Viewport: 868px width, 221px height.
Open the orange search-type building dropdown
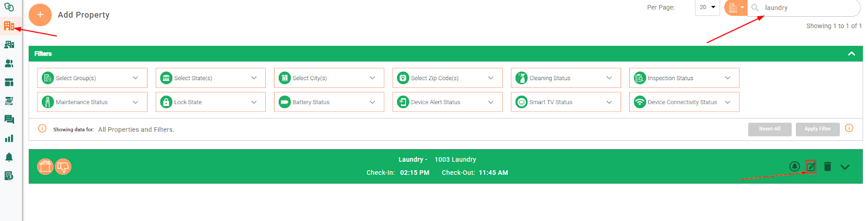[736, 8]
